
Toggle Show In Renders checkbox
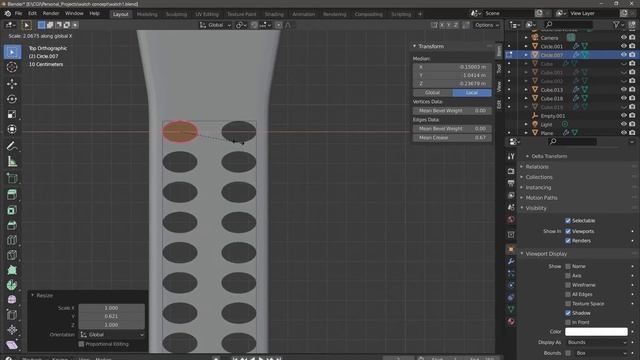point(568,241)
